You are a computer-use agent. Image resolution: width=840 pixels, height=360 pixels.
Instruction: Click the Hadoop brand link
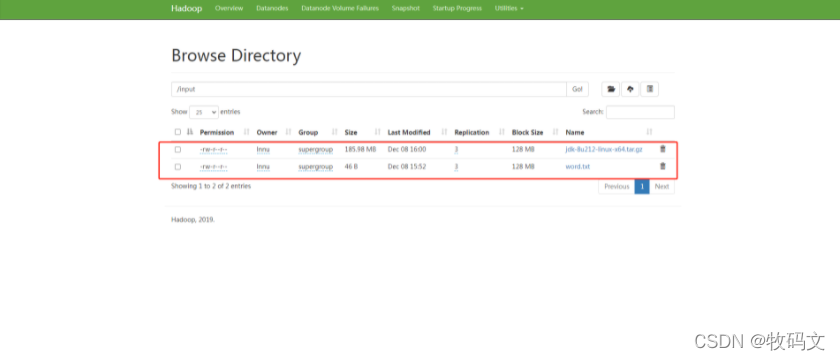pyautogui.click(x=186, y=9)
